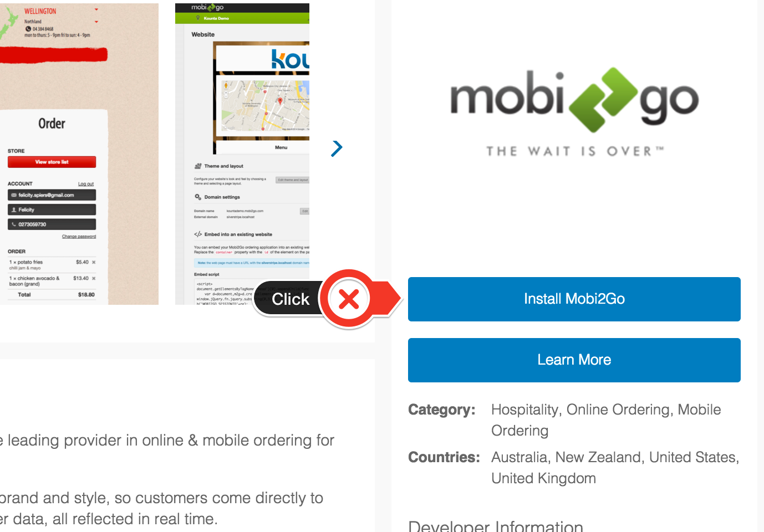
Task: Expand the Wellington dropdown arrow
Action: pyautogui.click(x=96, y=10)
